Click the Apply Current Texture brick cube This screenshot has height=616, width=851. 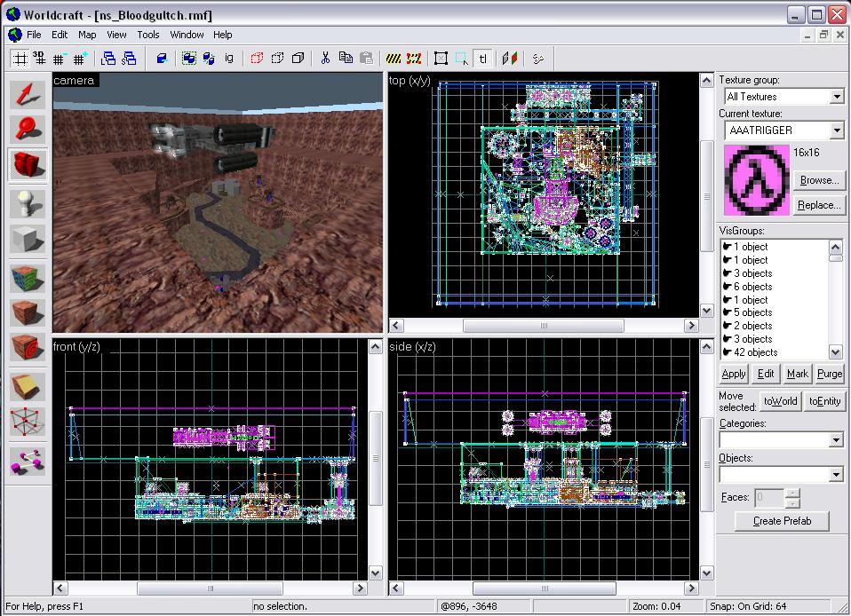pos(28,312)
